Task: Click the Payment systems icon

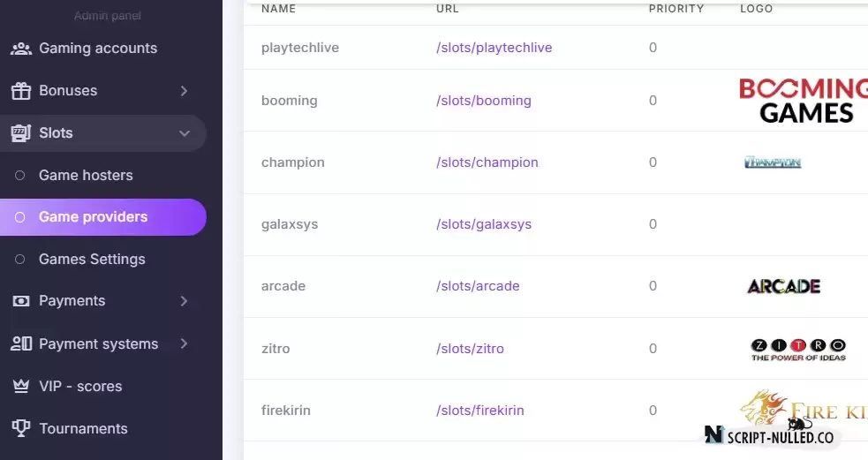Action: coord(21,343)
